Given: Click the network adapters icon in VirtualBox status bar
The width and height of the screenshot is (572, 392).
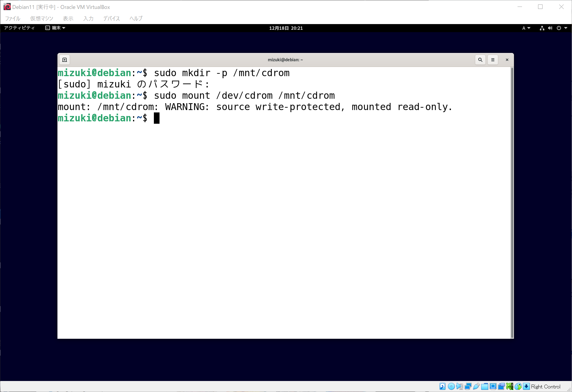Looking at the screenshot, I should (x=468, y=386).
